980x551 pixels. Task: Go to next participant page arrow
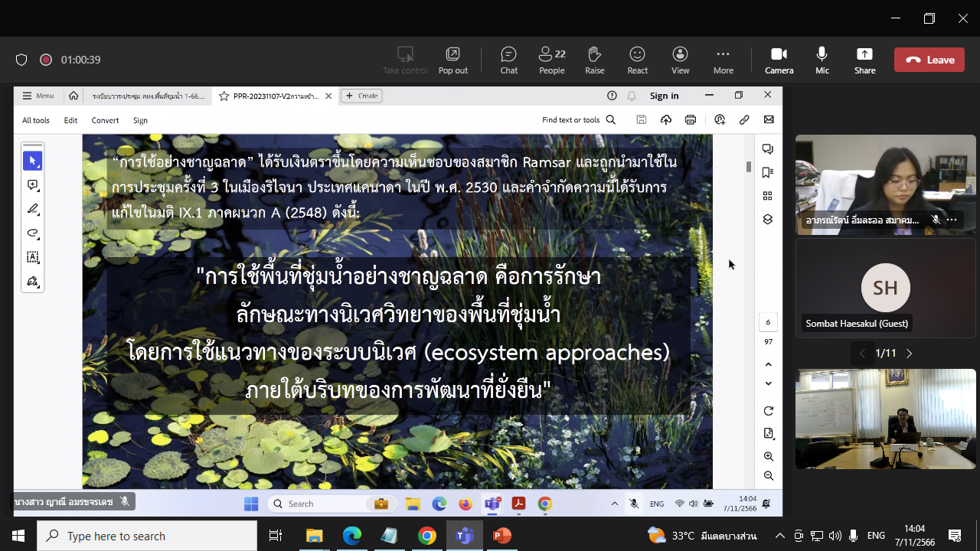[x=910, y=354]
